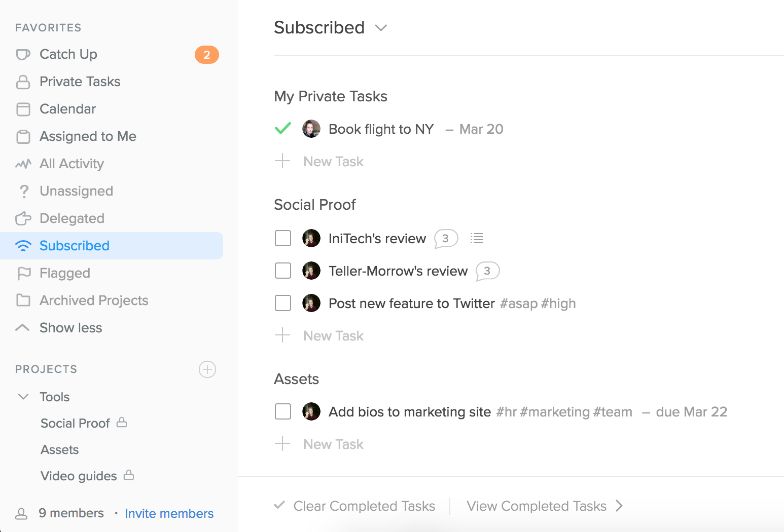Click assignee avatar on IniTech's review
The height and width of the screenshot is (532, 784).
pyautogui.click(x=311, y=238)
